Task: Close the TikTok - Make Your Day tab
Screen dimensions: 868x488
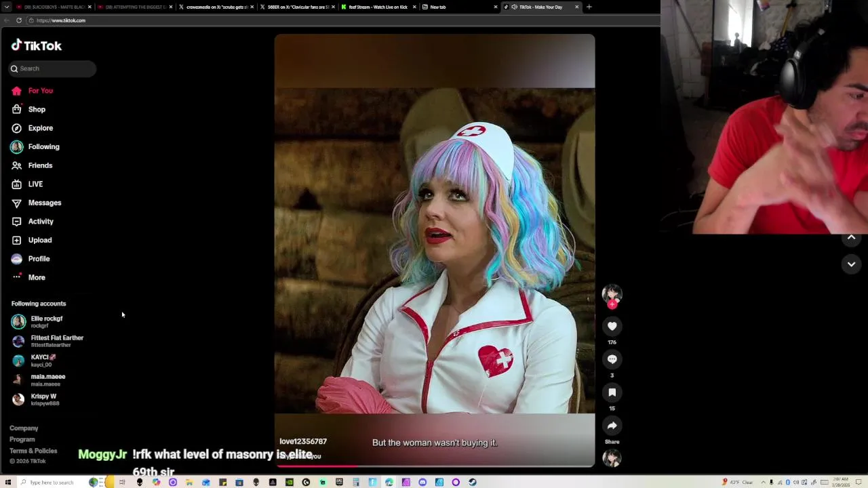Action: (577, 7)
